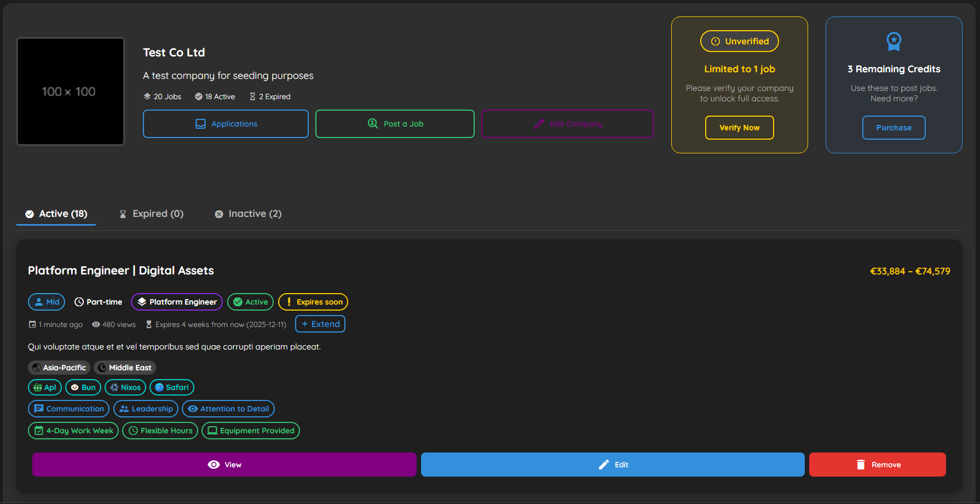Click the Purchase credits button
Image resolution: width=980 pixels, height=504 pixels.
(893, 128)
